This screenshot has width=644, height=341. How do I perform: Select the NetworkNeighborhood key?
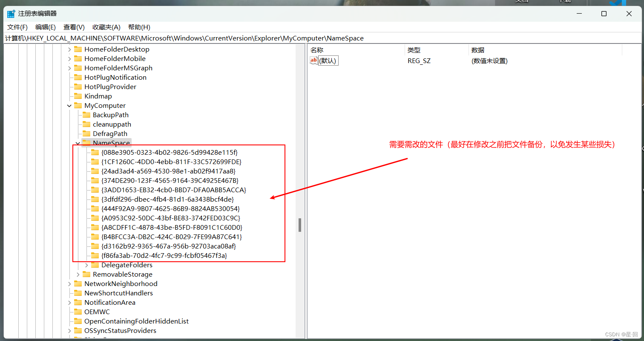[121, 284]
